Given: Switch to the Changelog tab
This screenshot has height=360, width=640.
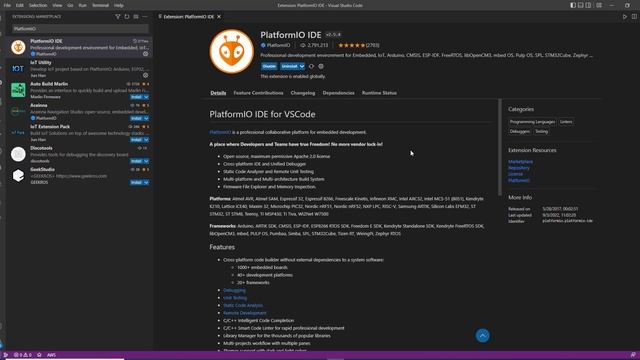Looking at the screenshot, I should click(302, 93).
